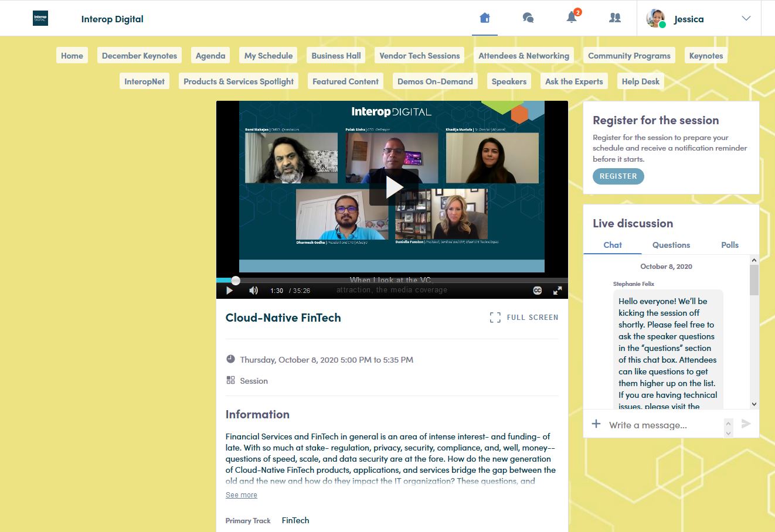This screenshot has height=532, width=775.
Task: Switch to the Chat tab
Action: (x=613, y=245)
